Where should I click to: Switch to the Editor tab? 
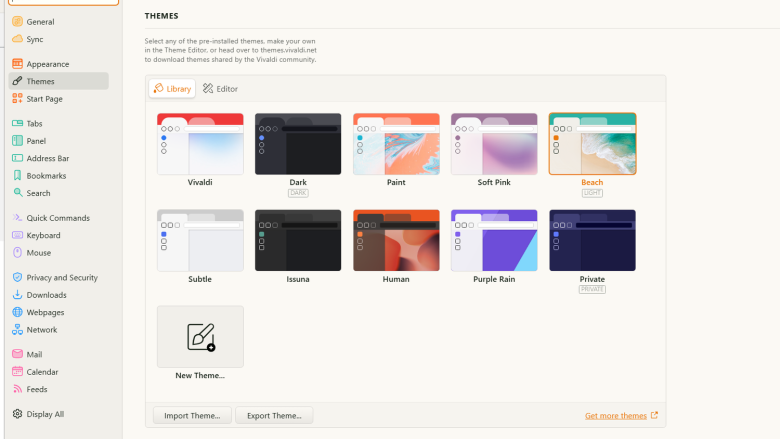(x=220, y=89)
